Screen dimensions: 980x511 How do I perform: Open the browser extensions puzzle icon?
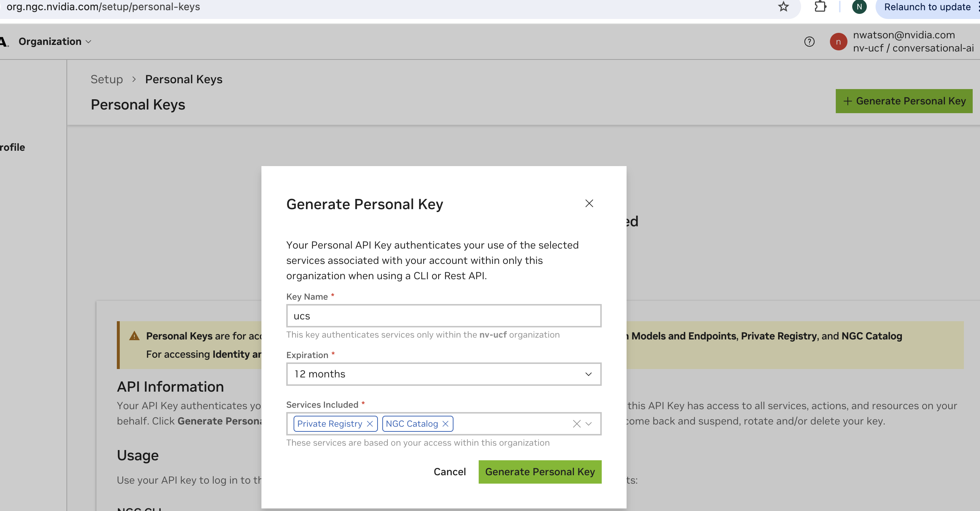[x=820, y=7]
